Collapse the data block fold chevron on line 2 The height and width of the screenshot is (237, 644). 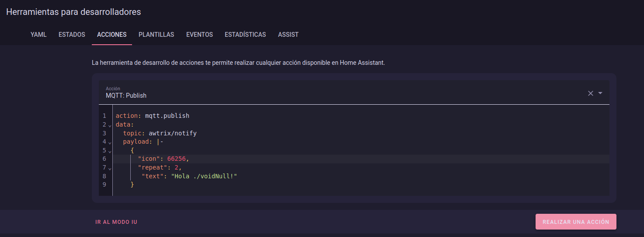coord(110,125)
